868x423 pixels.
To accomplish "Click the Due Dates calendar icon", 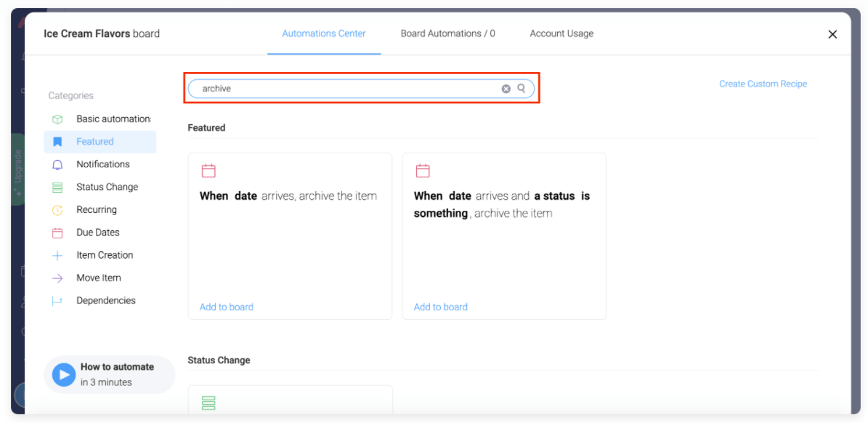I will coord(57,233).
